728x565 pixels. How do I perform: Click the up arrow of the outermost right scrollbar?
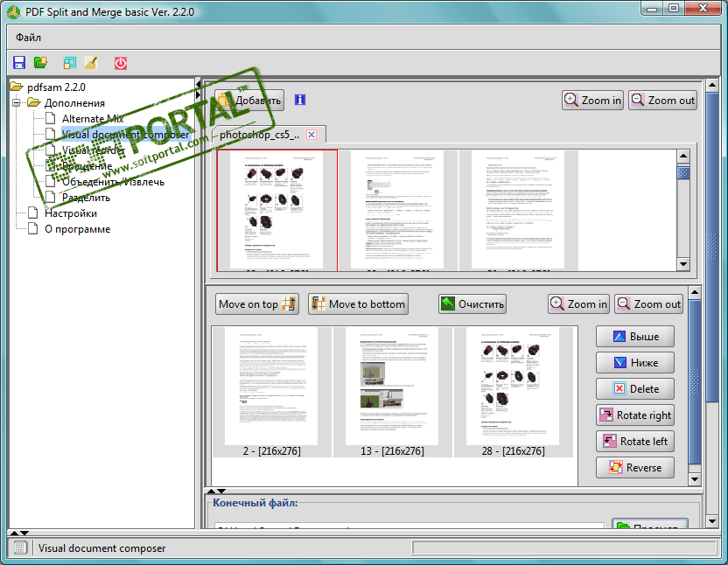coord(712,86)
